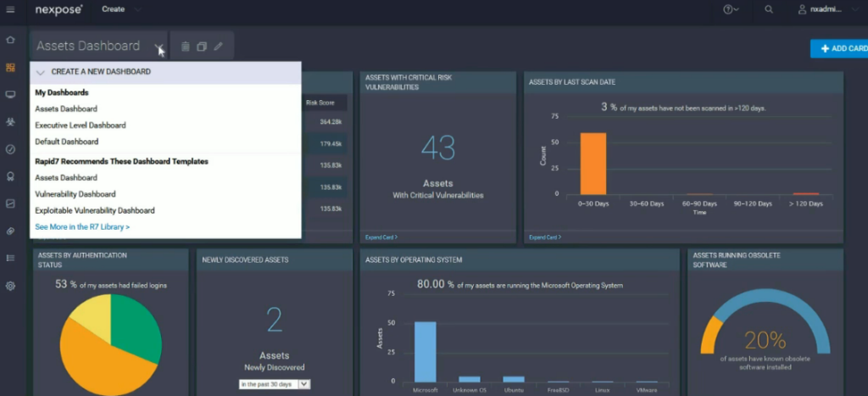Click the Administration gear icon in sidebar
This screenshot has width=868, height=396.
pyautogui.click(x=10, y=286)
